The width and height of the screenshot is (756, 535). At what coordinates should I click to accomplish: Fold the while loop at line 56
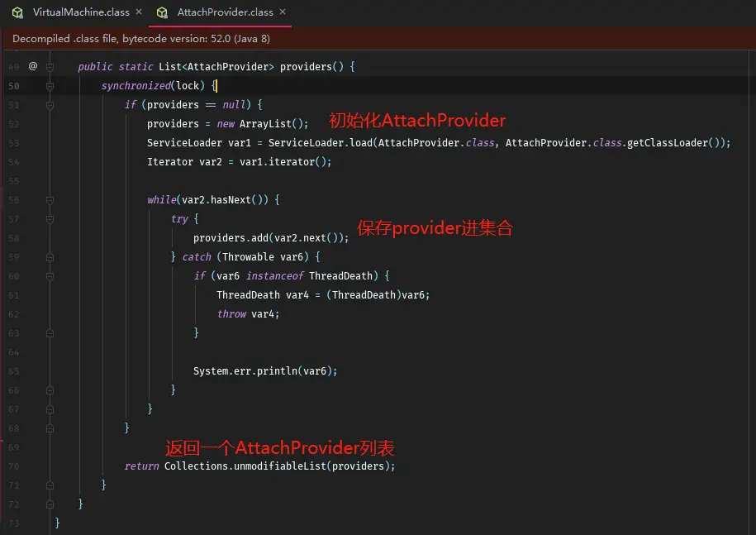pos(50,200)
